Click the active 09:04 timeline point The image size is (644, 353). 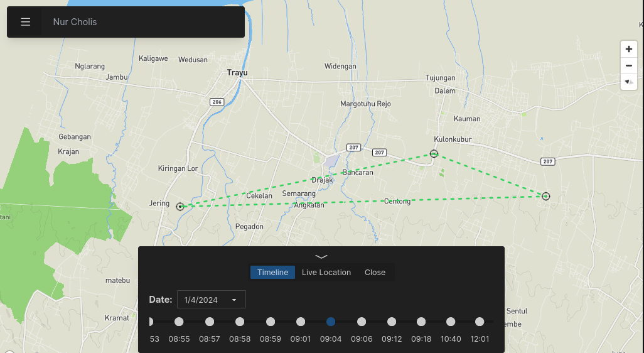pyautogui.click(x=331, y=322)
